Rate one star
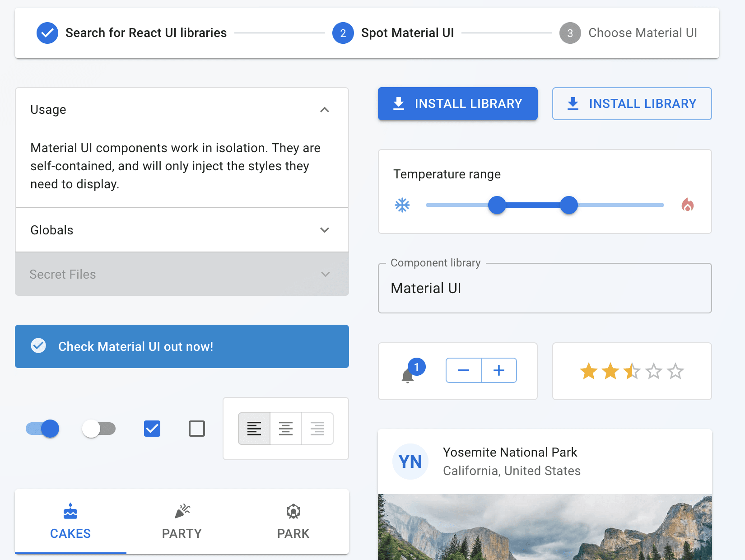This screenshot has height=560, width=745. point(589,371)
